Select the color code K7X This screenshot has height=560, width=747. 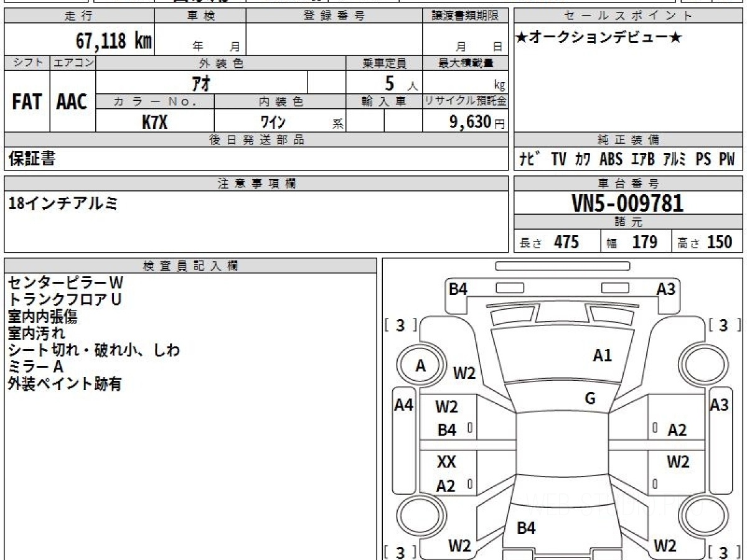(x=154, y=121)
